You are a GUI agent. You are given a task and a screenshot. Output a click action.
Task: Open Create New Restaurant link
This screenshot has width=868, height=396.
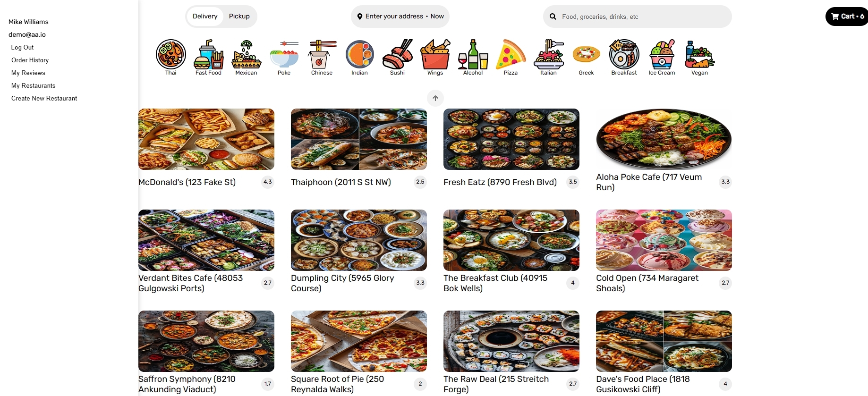pyautogui.click(x=44, y=98)
